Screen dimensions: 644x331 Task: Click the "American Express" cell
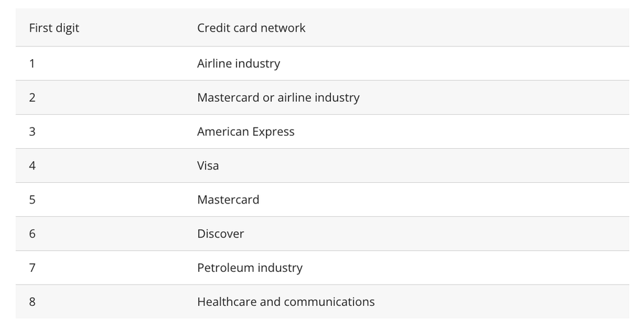[245, 132]
